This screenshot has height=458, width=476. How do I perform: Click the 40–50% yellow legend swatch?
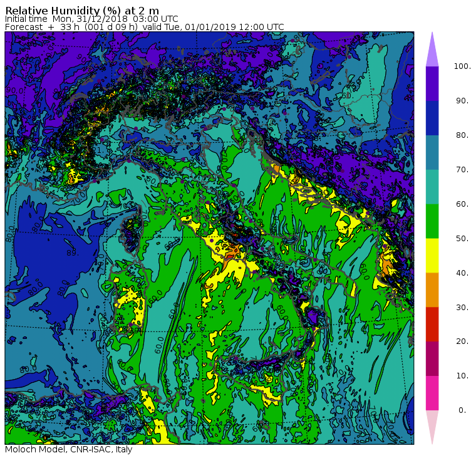(432, 256)
